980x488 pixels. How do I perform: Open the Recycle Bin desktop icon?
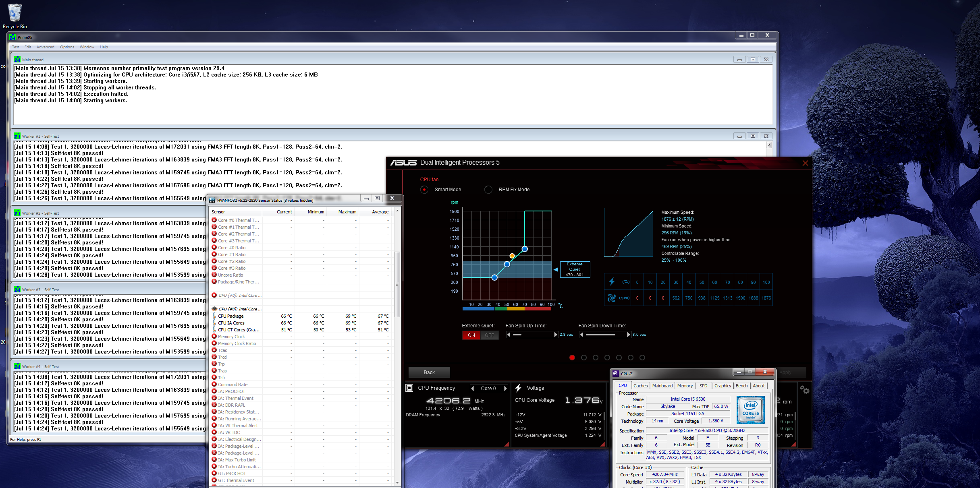tap(15, 16)
